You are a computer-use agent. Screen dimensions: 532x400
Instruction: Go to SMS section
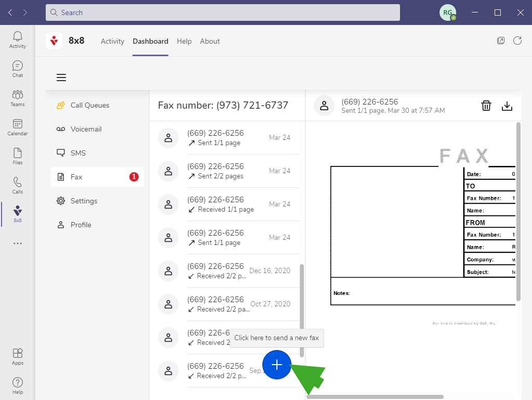tap(78, 153)
